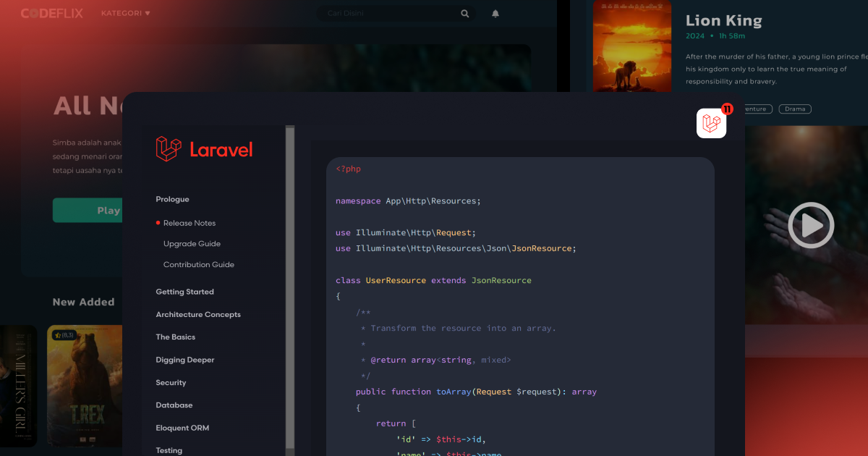Click the rating star badge on T.REX poster
Screen dimensions: 868x456
pos(64,335)
